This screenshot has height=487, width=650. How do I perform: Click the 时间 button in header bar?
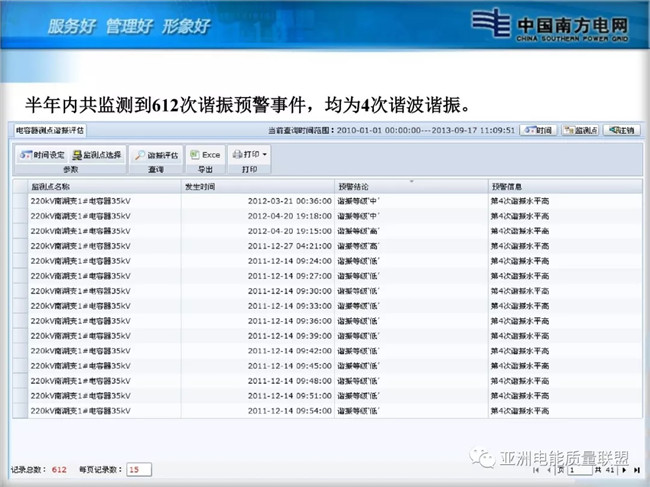[x=537, y=130]
